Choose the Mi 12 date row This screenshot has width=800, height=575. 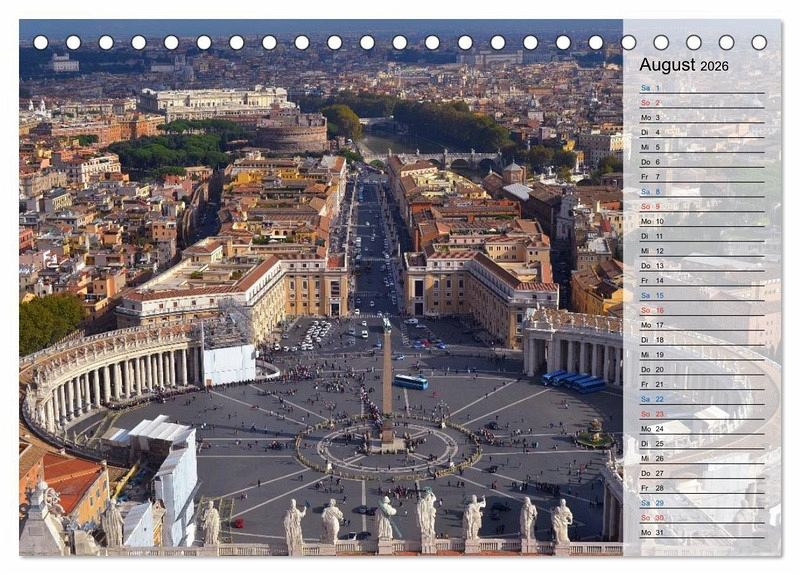pyautogui.click(x=701, y=251)
